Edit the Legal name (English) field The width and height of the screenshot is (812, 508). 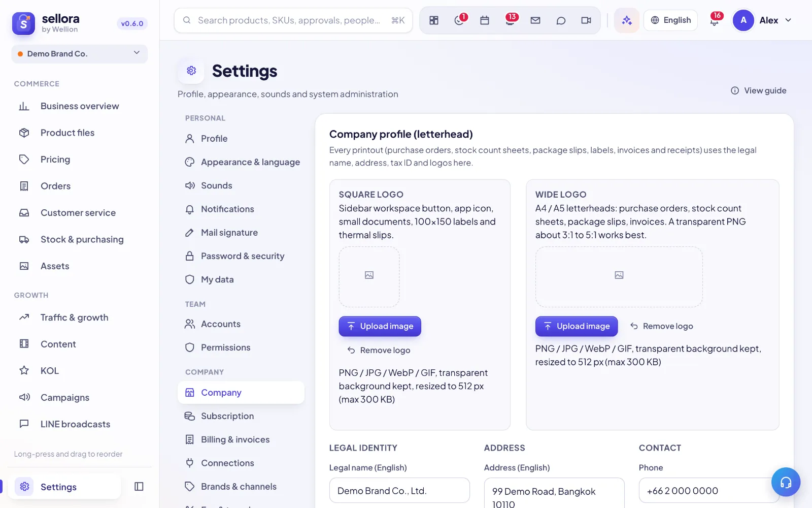pyautogui.click(x=399, y=491)
